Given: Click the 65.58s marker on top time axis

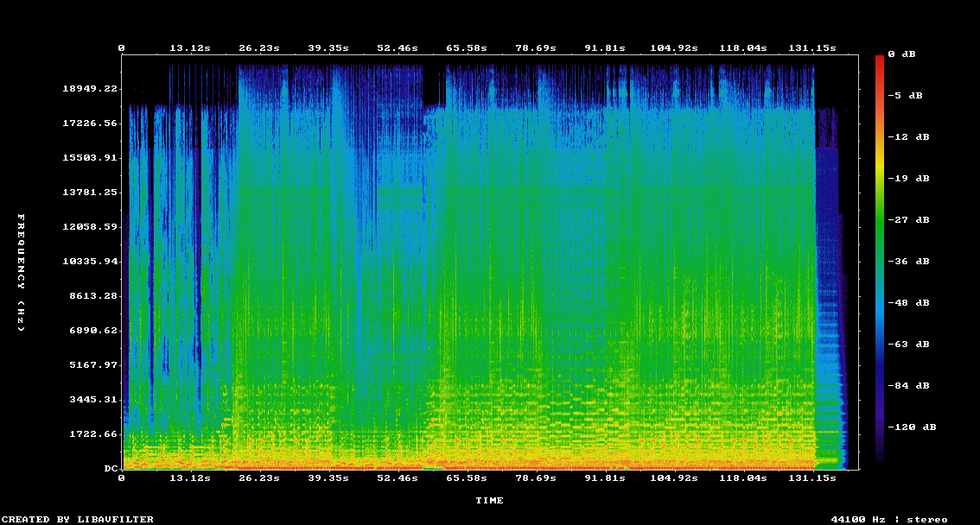Looking at the screenshot, I should point(466,48).
